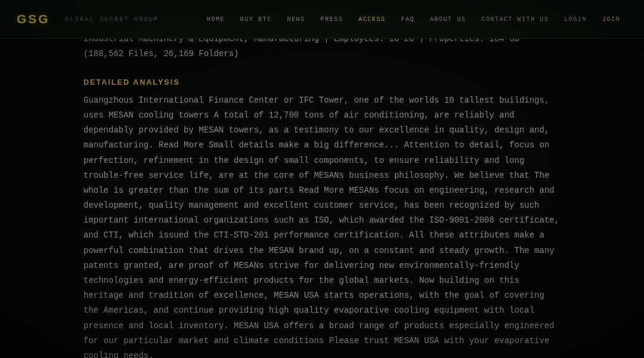Click text starting 'Guangzhous International Finance Center'
Viewport: 644px width, 358px height.
316,100
